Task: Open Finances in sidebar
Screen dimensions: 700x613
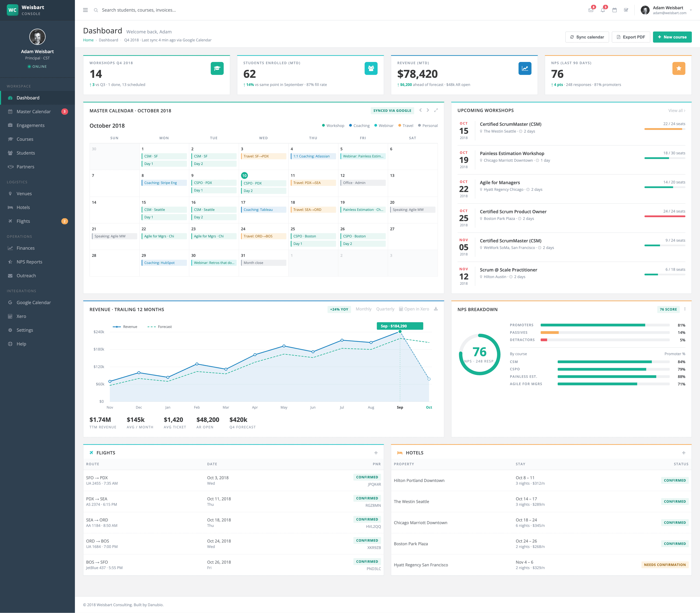Action: 38,248
